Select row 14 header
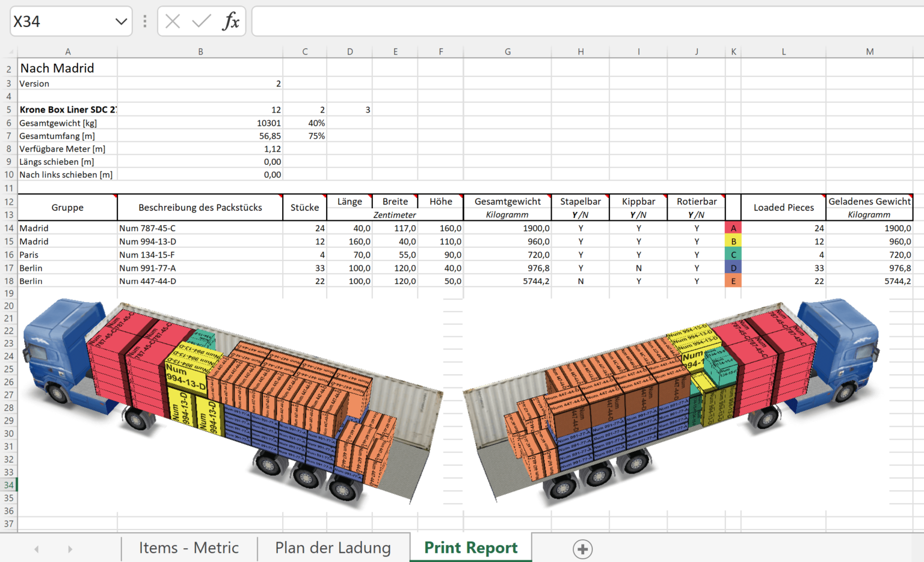Viewport: 924px width, 562px height. [x=8, y=229]
